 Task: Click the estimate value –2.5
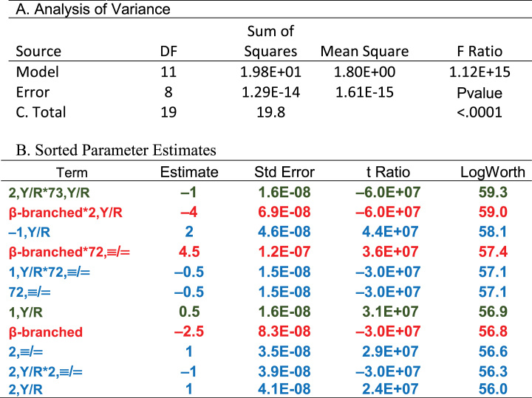[189, 332]
